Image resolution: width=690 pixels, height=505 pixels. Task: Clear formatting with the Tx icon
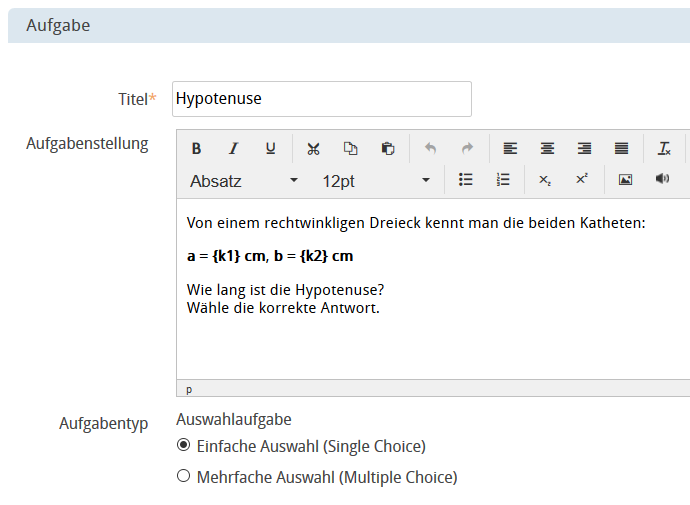664,149
